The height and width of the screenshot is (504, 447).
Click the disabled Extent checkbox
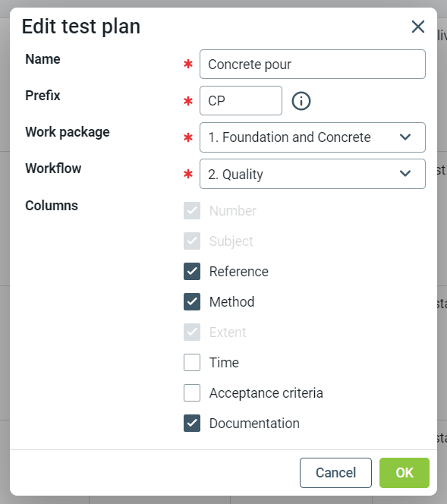click(192, 332)
